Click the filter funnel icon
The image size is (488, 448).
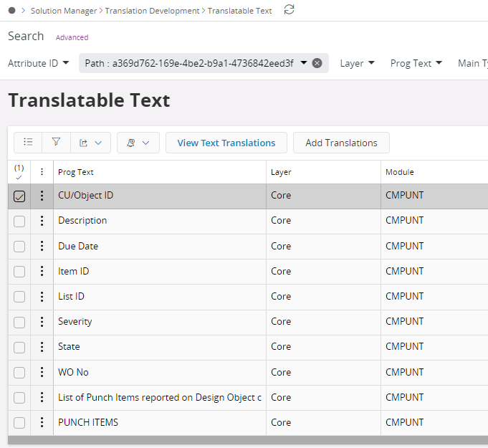tap(56, 143)
